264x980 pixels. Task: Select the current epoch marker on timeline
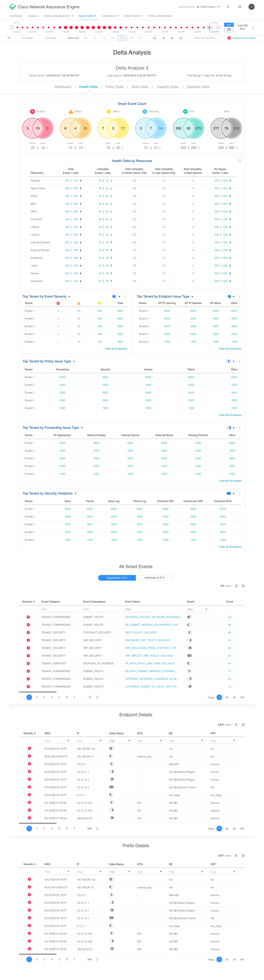coord(209,27)
